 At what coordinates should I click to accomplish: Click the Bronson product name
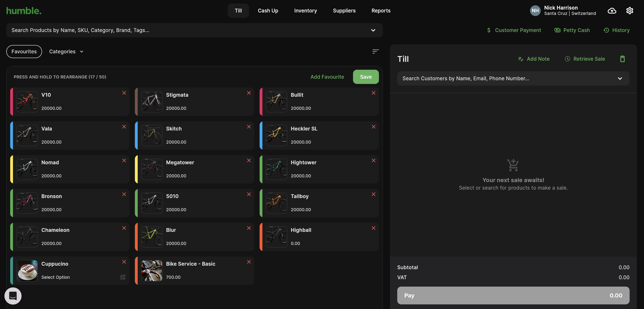click(52, 196)
